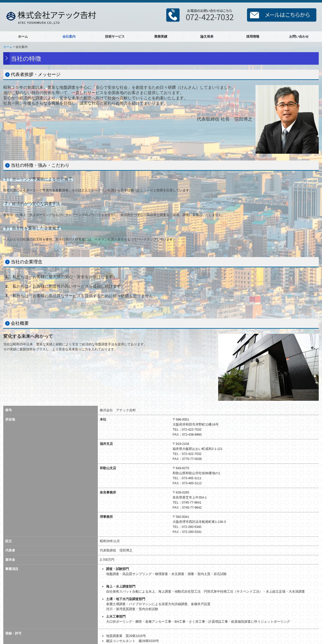Click TEL：0745-77-9641 in 奈良事務所 row
This screenshot has width=322, height=644.
point(187,503)
